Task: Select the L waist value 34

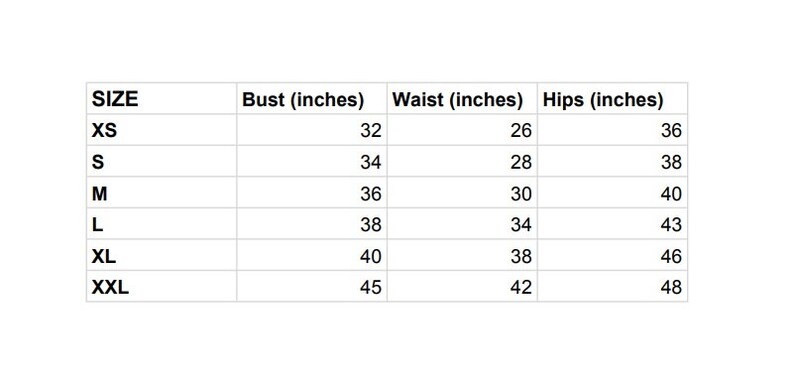Action: 521,225
